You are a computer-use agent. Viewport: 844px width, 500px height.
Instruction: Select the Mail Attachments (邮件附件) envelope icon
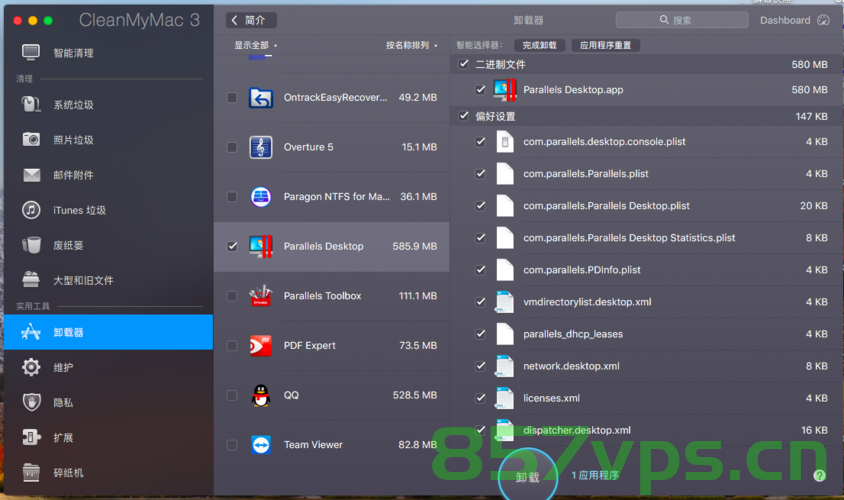click(31, 175)
